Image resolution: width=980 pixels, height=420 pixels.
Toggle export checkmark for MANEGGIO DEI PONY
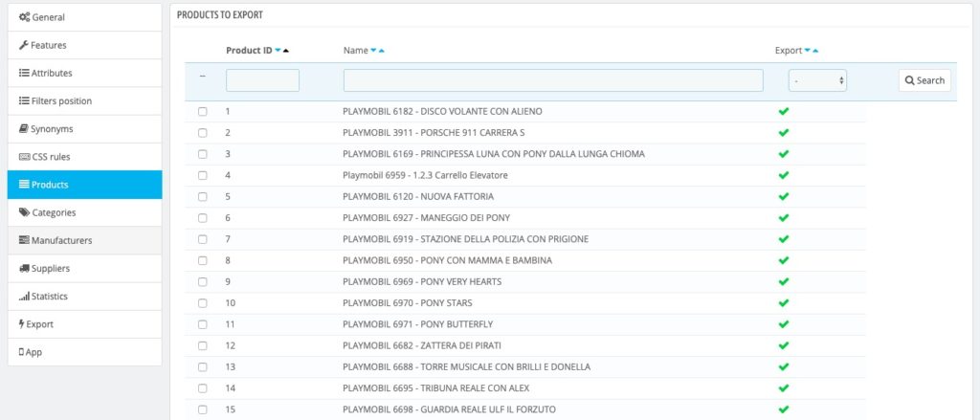(x=784, y=217)
